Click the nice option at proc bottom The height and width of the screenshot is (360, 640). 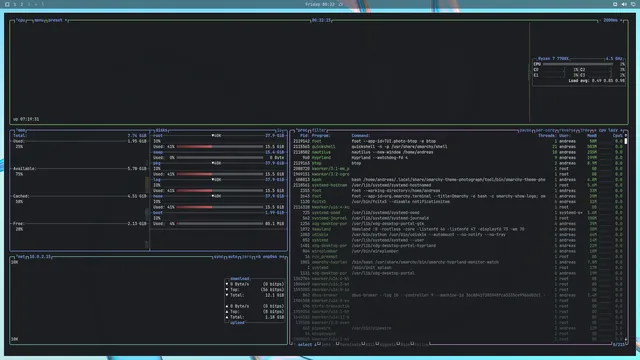coord(405,344)
